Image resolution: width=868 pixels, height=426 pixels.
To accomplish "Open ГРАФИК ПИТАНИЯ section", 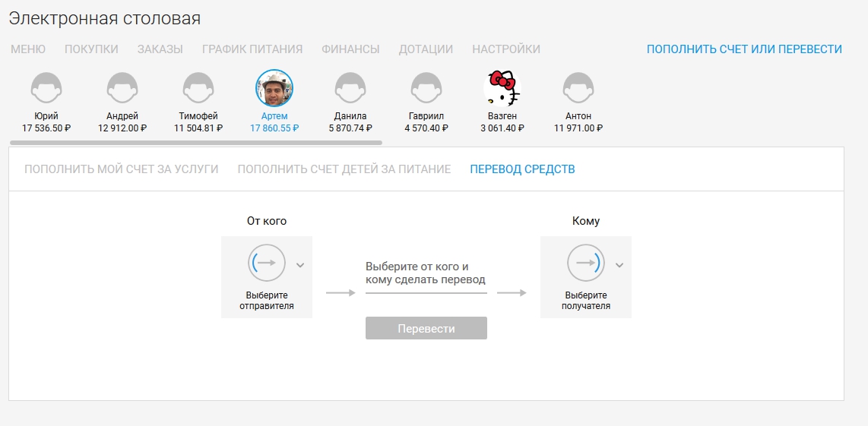I will 252,49.
